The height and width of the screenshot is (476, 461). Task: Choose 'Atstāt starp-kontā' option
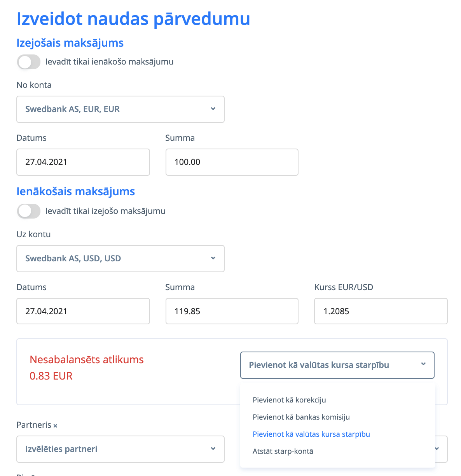point(283,451)
